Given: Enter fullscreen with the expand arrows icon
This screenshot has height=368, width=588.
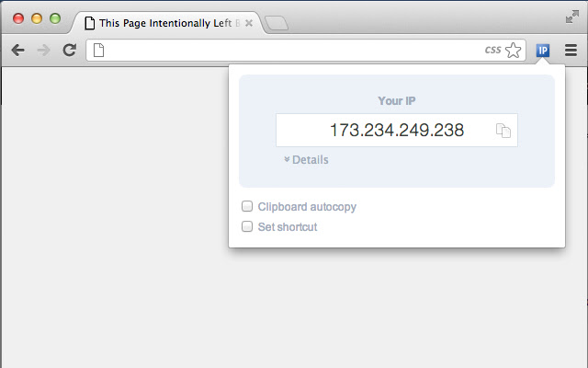Looking at the screenshot, I should (572, 16).
